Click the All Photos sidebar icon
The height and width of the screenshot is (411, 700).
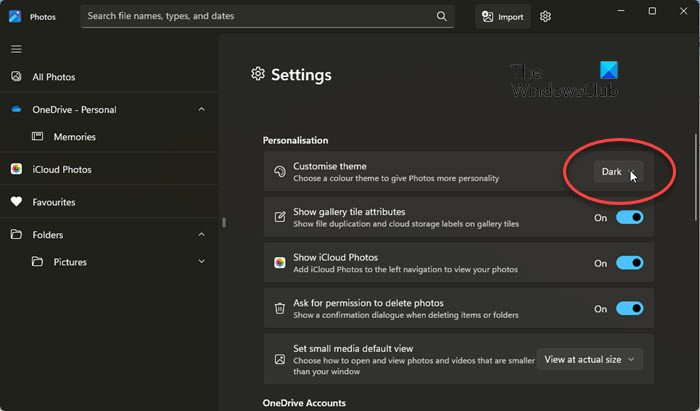pos(16,77)
